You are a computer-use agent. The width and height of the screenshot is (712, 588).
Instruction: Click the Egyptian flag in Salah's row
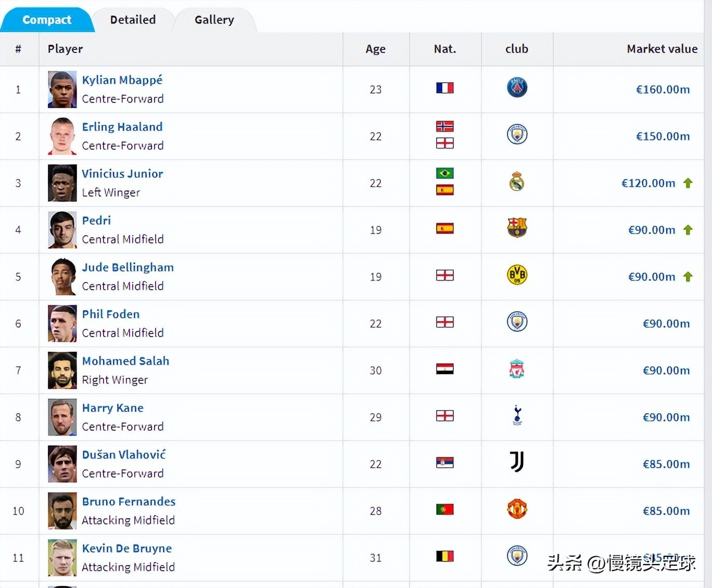tap(444, 369)
